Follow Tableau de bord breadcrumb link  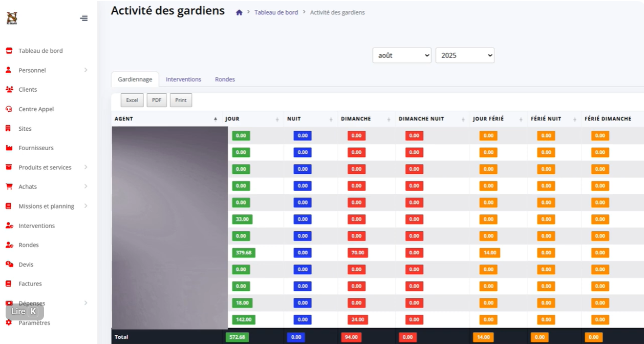coord(276,12)
